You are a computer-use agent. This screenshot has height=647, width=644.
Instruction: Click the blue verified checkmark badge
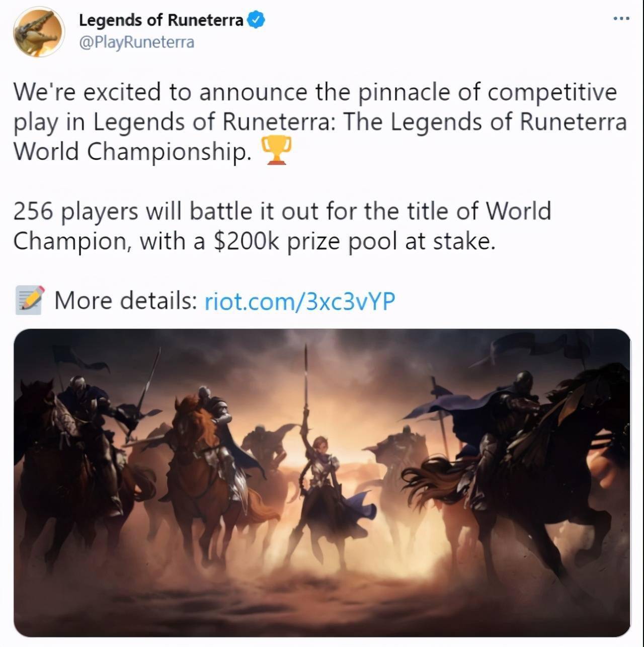tap(257, 20)
